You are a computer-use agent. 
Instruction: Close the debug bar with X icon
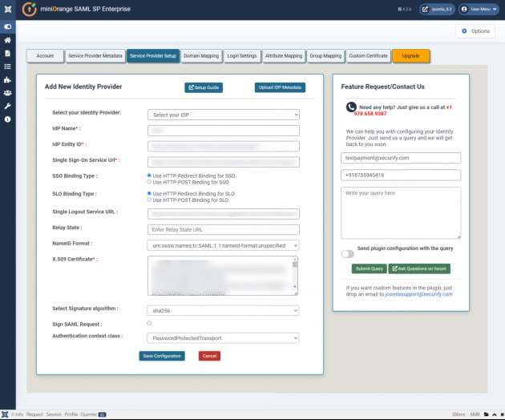coord(502,414)
